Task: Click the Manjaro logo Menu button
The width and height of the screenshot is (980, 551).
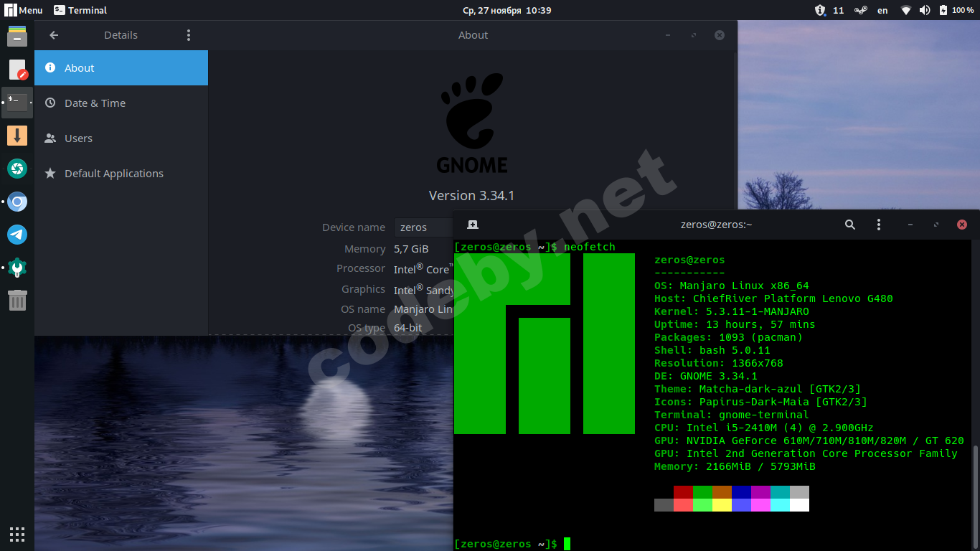Action: [x=24, y=10]
